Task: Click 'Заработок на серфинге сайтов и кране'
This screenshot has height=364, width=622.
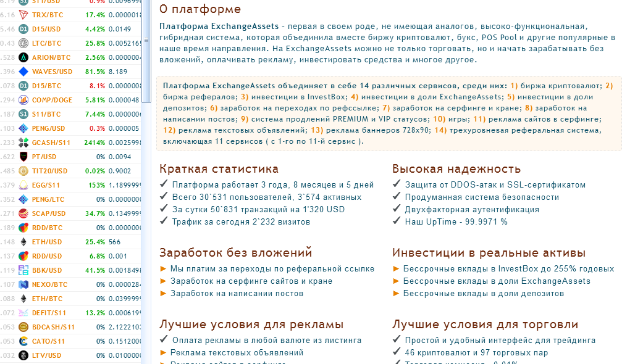Action: coord(251,281)
